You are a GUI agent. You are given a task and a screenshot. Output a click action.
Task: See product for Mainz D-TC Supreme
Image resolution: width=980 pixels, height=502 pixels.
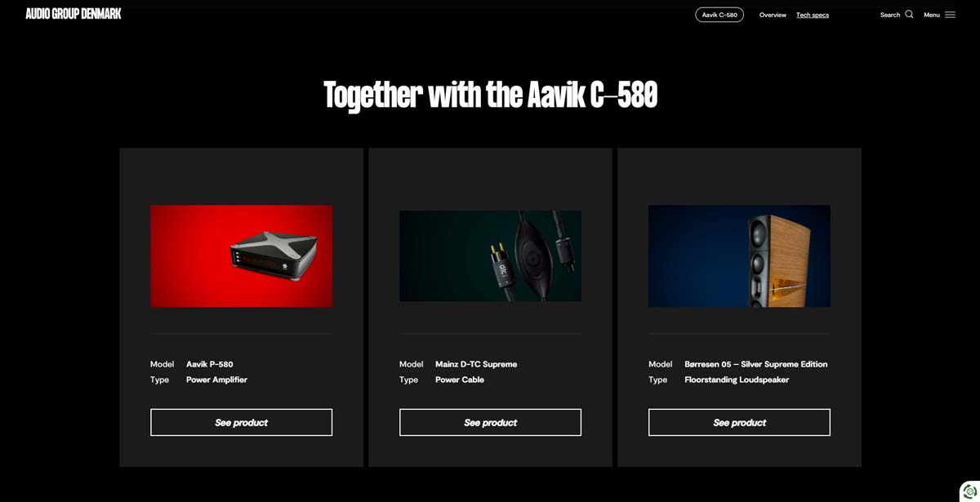click(490, 422)
